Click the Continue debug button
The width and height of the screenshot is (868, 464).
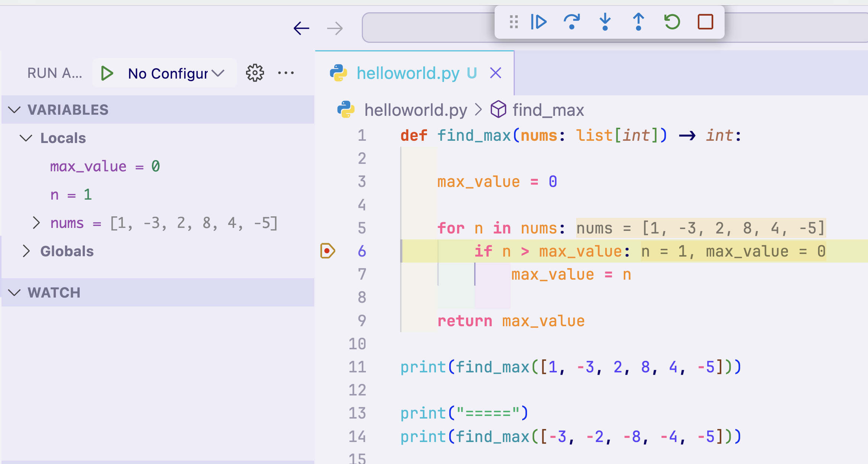coord(538,22)
